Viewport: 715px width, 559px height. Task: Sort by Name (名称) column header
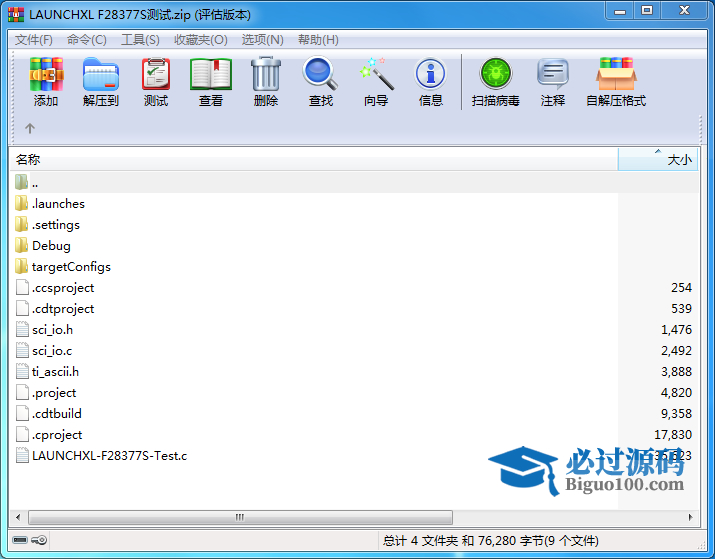click(314, 160)
